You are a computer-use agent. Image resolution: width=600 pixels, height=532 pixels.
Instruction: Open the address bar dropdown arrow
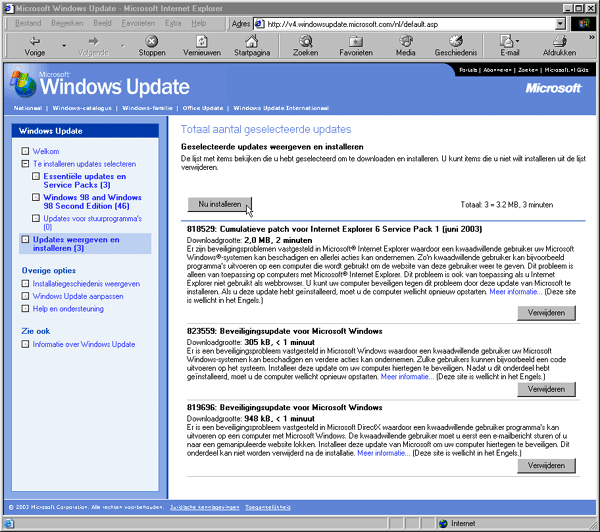pos(560,24)
